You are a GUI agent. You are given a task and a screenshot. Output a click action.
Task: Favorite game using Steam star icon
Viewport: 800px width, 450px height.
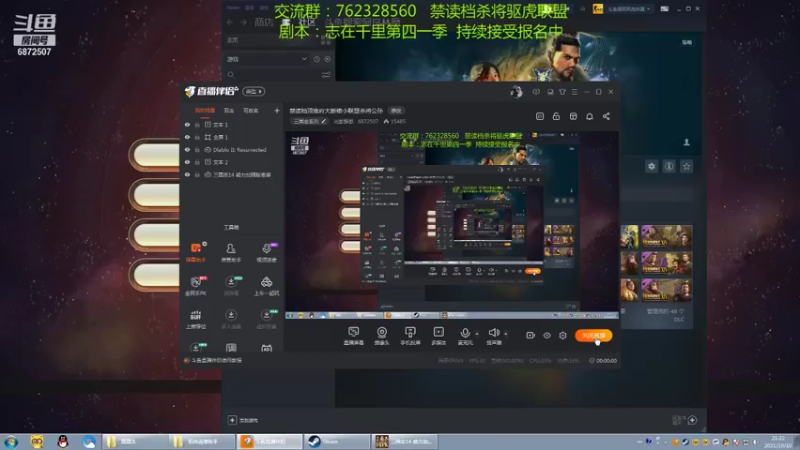click(x=687, y=166)
